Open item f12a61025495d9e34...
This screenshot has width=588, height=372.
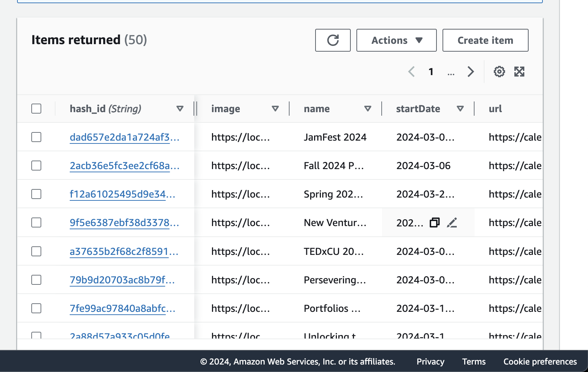pyautogui.click(x=122, y=194)
